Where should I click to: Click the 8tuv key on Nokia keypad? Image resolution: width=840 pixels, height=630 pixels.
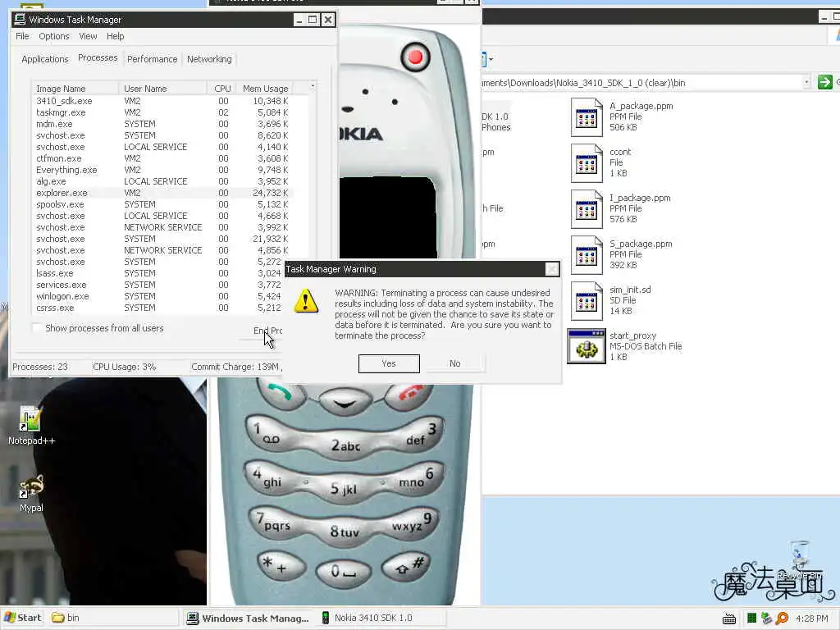click(345, 532)
